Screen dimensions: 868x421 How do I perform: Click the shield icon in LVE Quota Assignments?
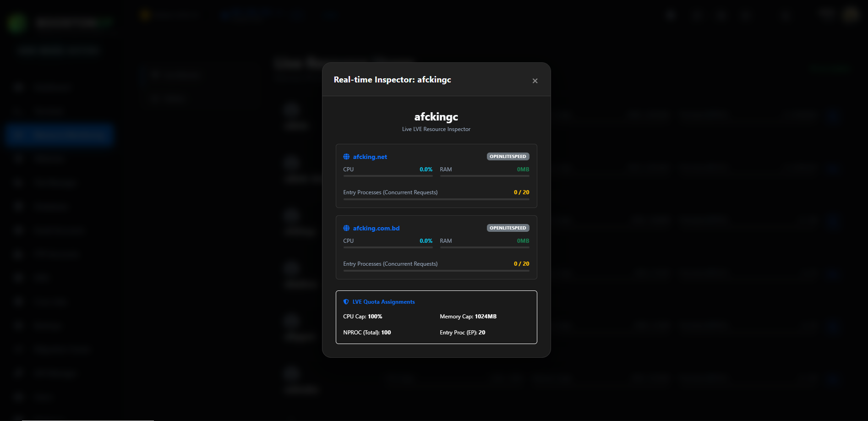345,301
